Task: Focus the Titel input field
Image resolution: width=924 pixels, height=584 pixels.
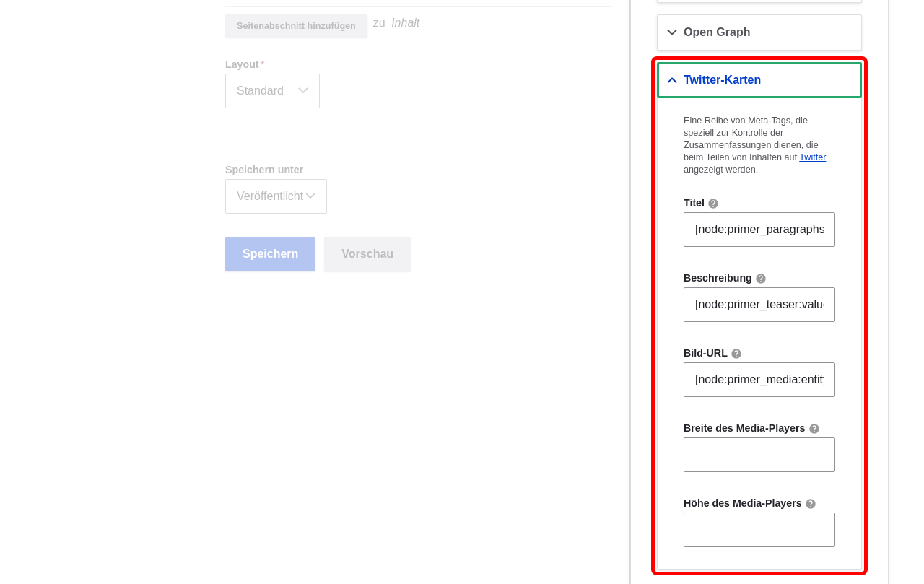Action: [x=759, y=230]
